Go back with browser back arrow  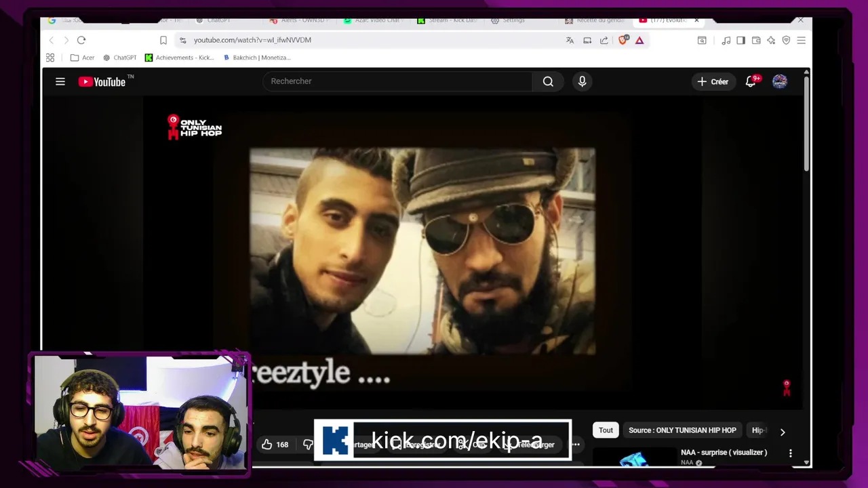click(x=50, y=40)
